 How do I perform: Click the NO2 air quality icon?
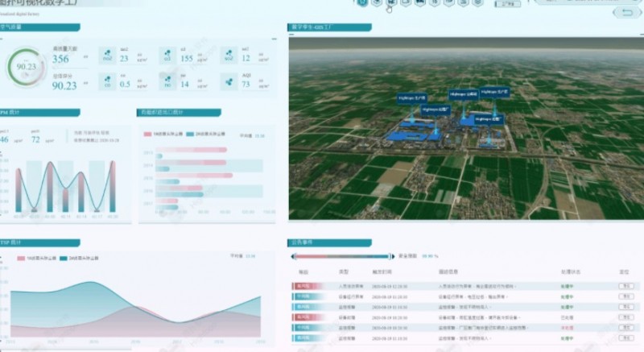[107, 57]
